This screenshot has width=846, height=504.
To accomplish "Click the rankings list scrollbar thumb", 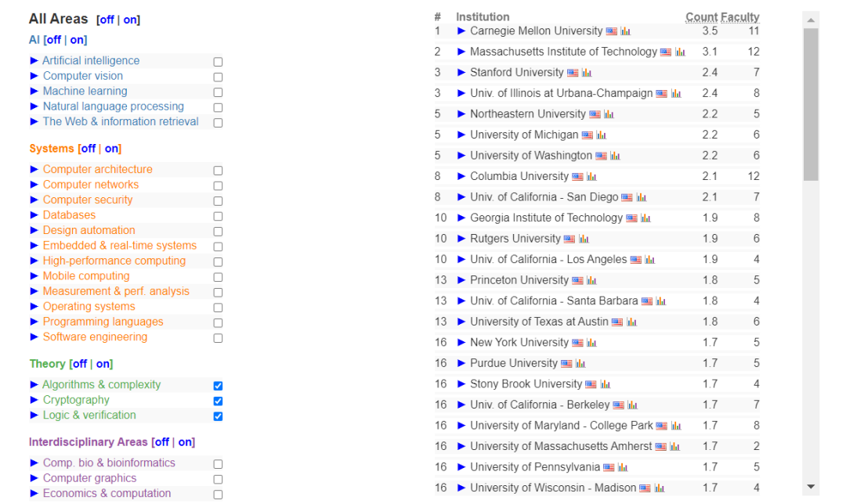I will (x=811, y=105).
